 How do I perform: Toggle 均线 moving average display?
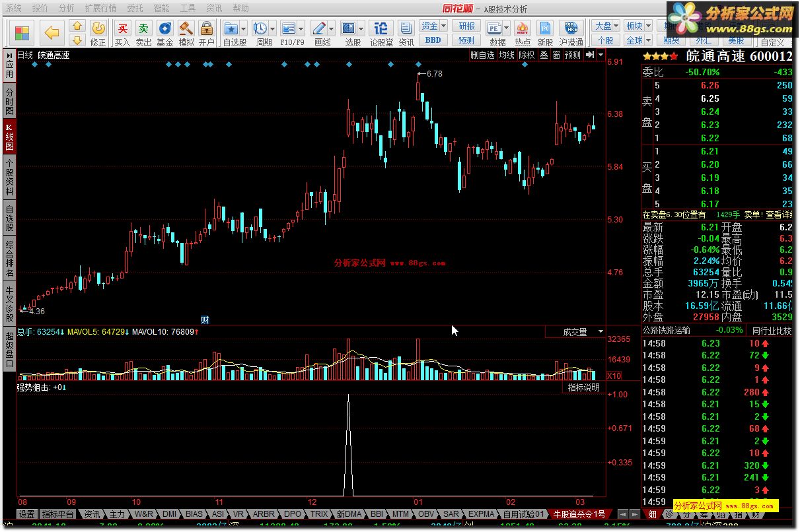[506, 55]
